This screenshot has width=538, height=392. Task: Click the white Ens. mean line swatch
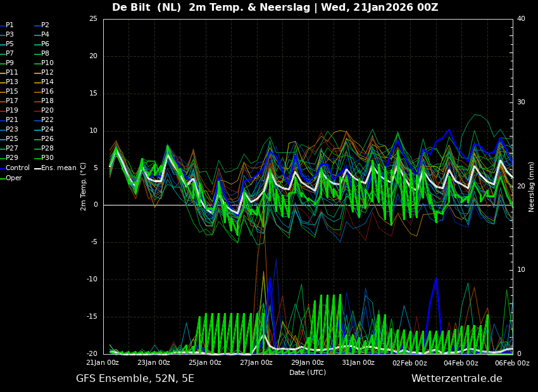point(37,168)
